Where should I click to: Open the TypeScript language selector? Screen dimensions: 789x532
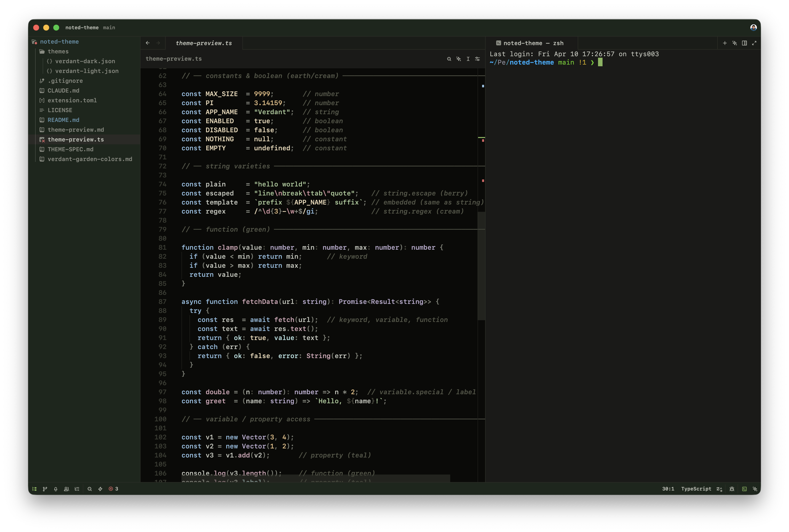click(696, 489)
